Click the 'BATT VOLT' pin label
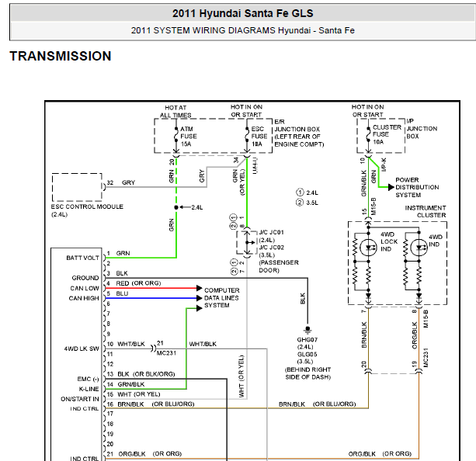Screen dimensions: 476x461 pos(82,258)
